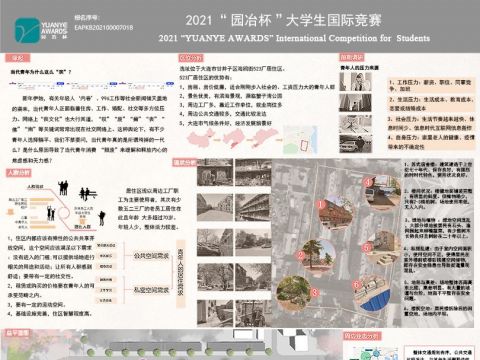Screen dimensions: 480x360
Task: Click numbered circle photo 3 on site map
Action: (x=295, y=293)
